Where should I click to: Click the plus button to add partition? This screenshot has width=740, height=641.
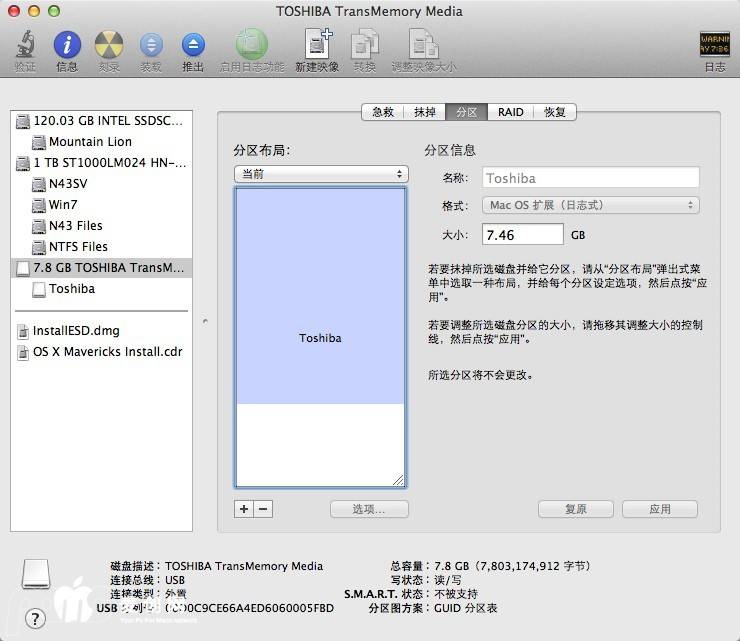244,509
